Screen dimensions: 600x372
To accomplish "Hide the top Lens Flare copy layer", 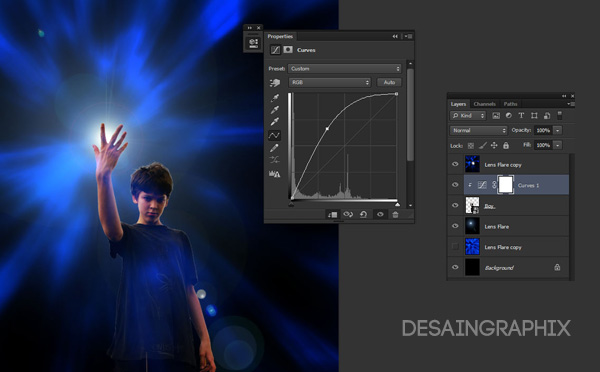I will click(455, 164).
